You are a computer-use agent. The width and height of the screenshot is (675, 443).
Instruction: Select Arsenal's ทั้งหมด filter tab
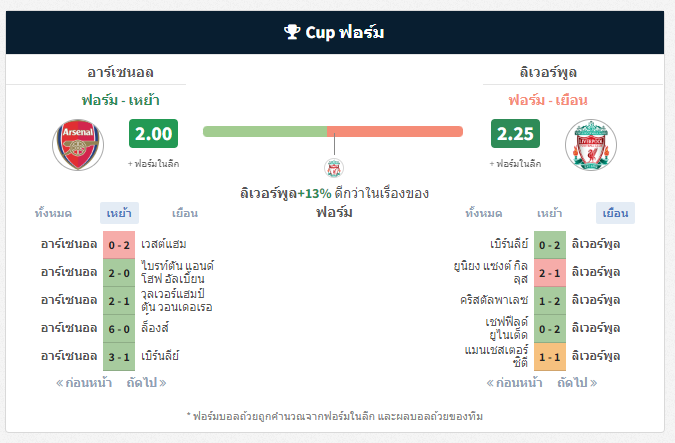(x=53, y=213)
